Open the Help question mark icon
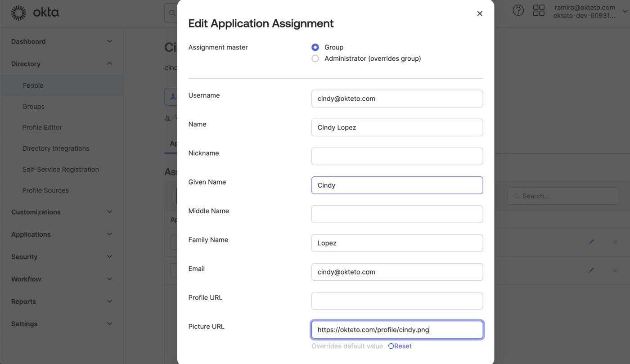This screenshot has height=364, width=630. click(518, 10)
